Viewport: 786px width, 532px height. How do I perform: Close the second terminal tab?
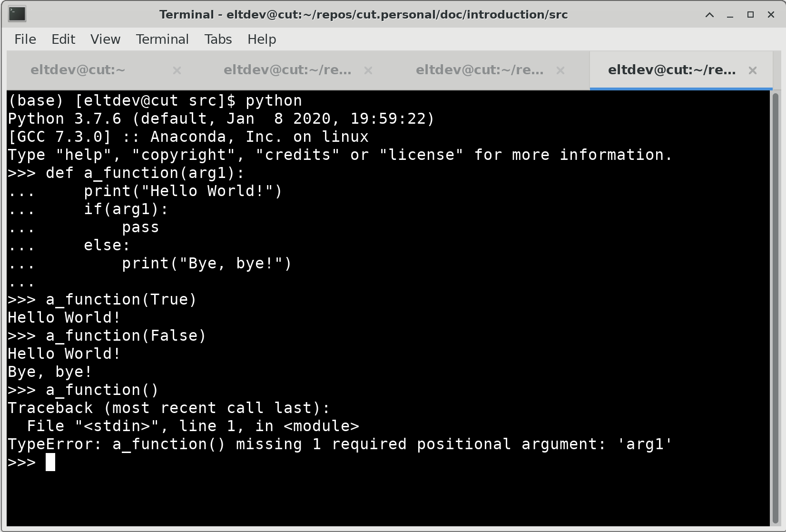point(368,70)
